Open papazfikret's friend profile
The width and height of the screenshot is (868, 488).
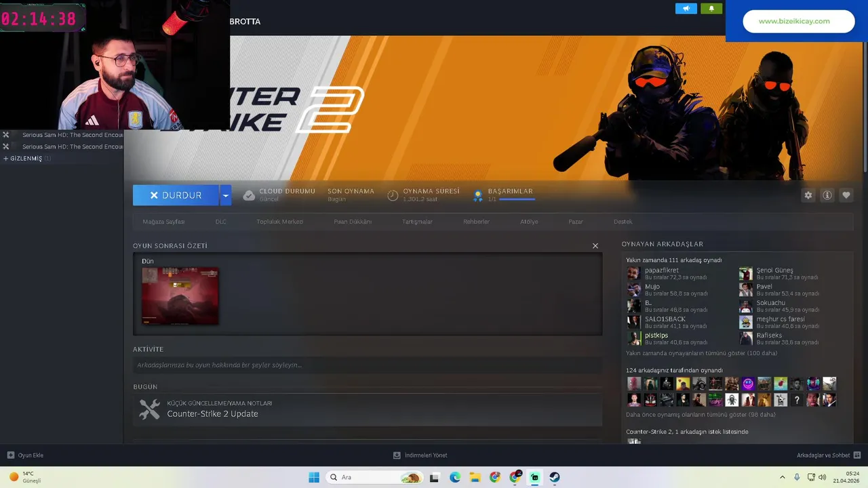pos(667,273)
